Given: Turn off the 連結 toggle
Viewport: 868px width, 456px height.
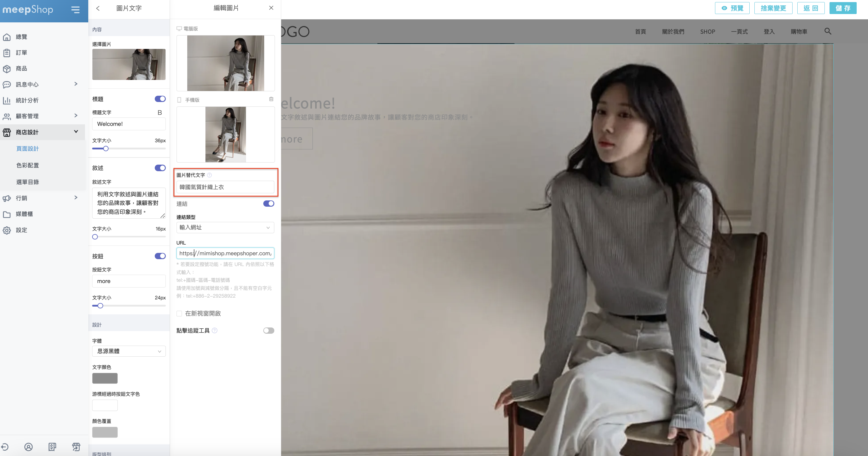Looking at the screenshot, I should click(x=268, y=204).
